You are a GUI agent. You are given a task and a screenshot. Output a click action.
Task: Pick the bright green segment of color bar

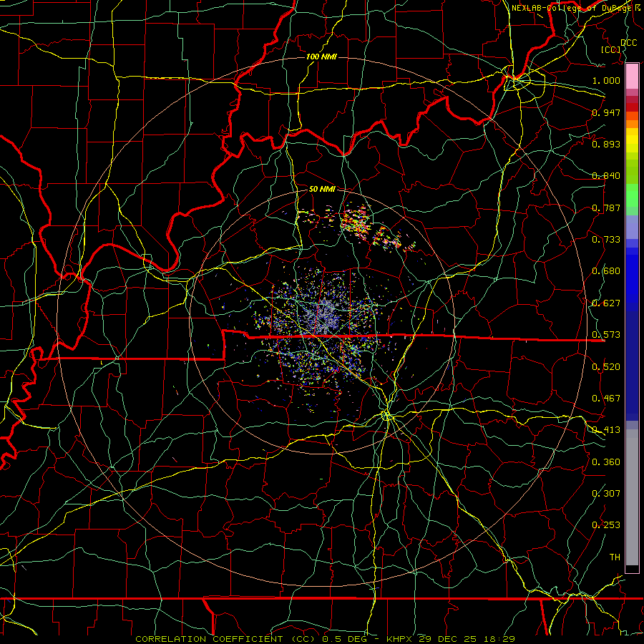coord(632,195)
